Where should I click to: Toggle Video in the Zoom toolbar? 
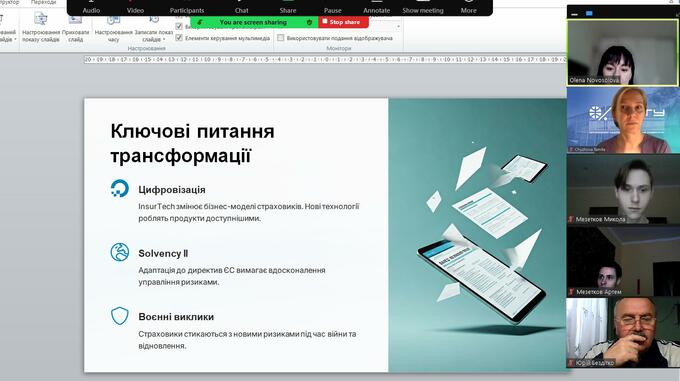(135, 8)
